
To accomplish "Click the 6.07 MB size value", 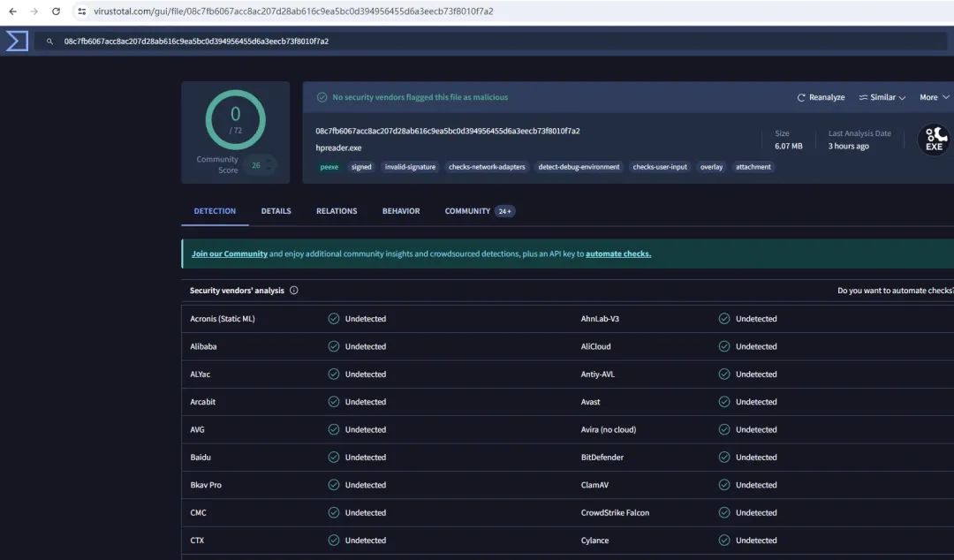I will [x=789, y=146].
